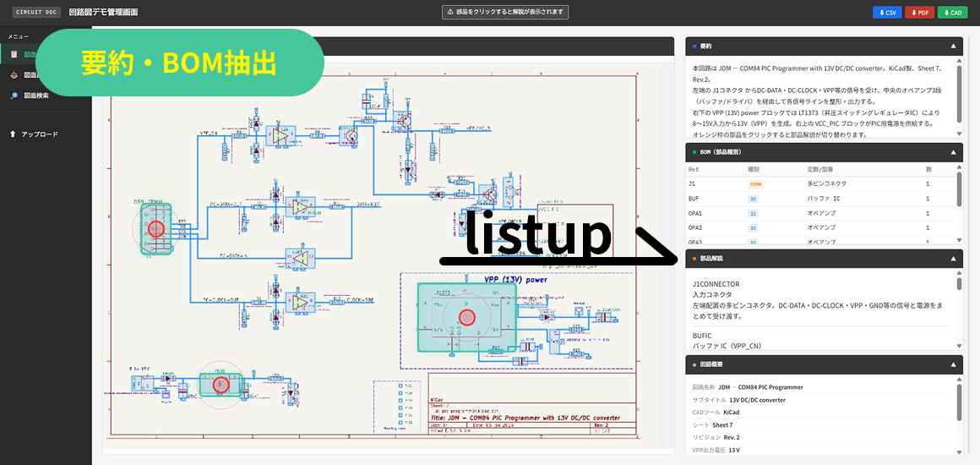Click the CIRCUIT DOC logo badge
The height and width of the screenshot is (465, 980).
click(36, 13)
